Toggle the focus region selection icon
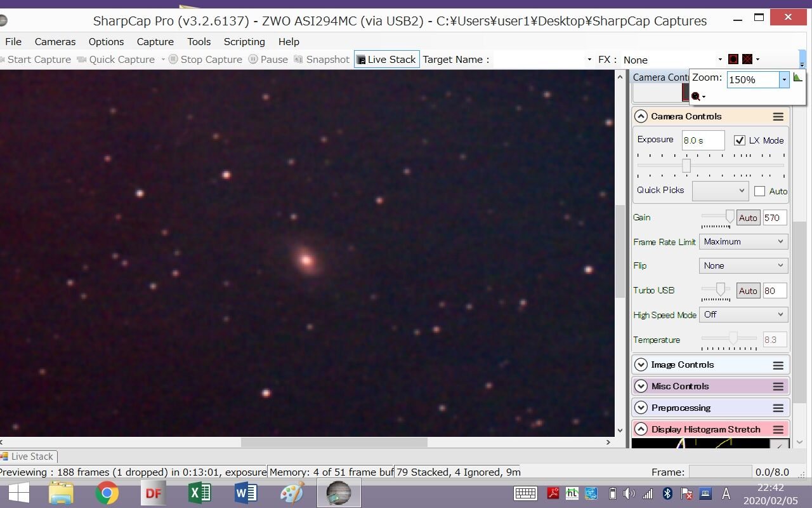 [733, 59]
